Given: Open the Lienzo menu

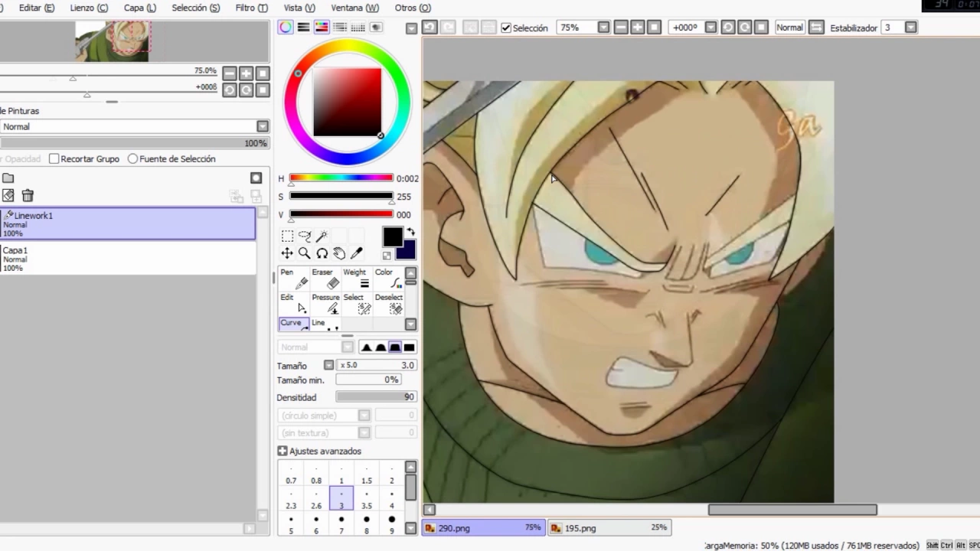Looking at the screenshot, I should pos(89,8).
